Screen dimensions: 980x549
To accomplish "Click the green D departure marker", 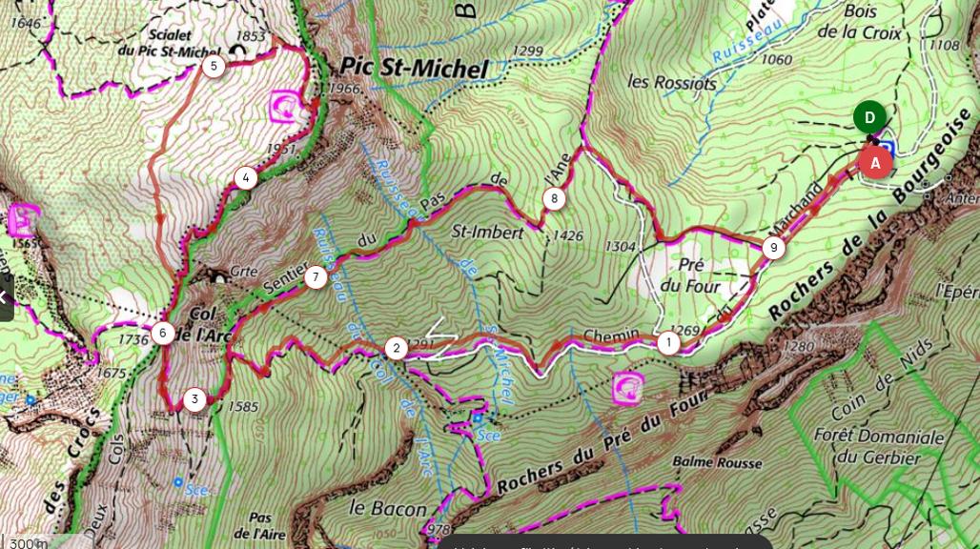I will 869,117.
